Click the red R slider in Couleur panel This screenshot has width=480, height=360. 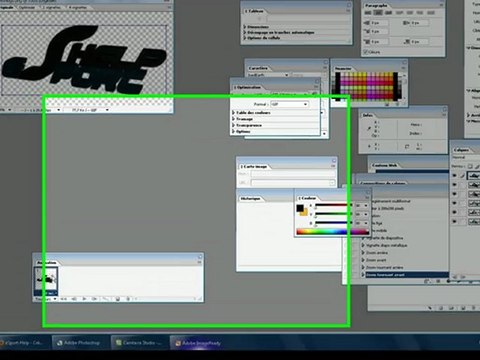[x=333, y=206]
